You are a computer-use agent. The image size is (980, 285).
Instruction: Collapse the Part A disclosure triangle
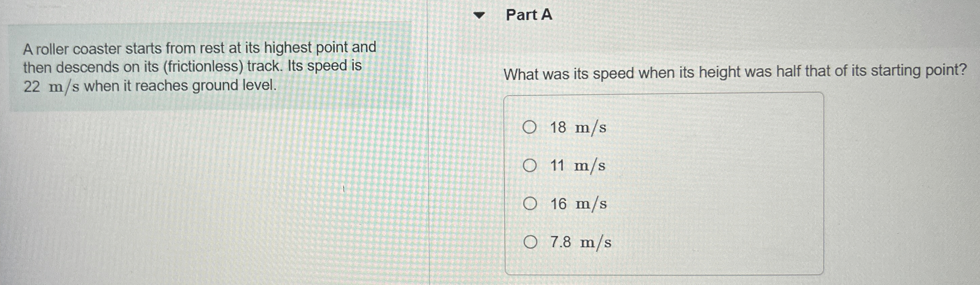tap(479, 15)
